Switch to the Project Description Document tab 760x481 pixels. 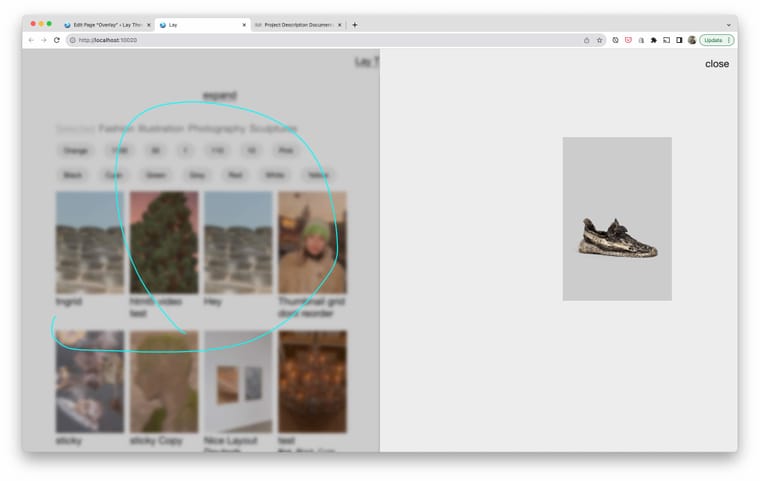coord(296,25)
